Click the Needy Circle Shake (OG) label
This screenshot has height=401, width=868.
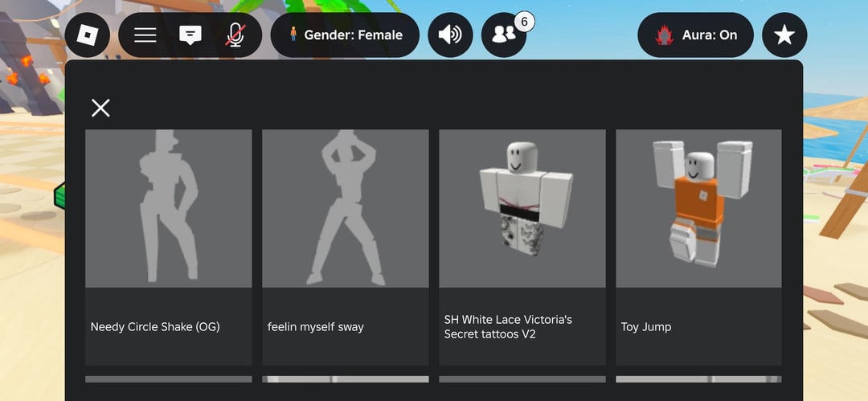click(x=155, y=327)
